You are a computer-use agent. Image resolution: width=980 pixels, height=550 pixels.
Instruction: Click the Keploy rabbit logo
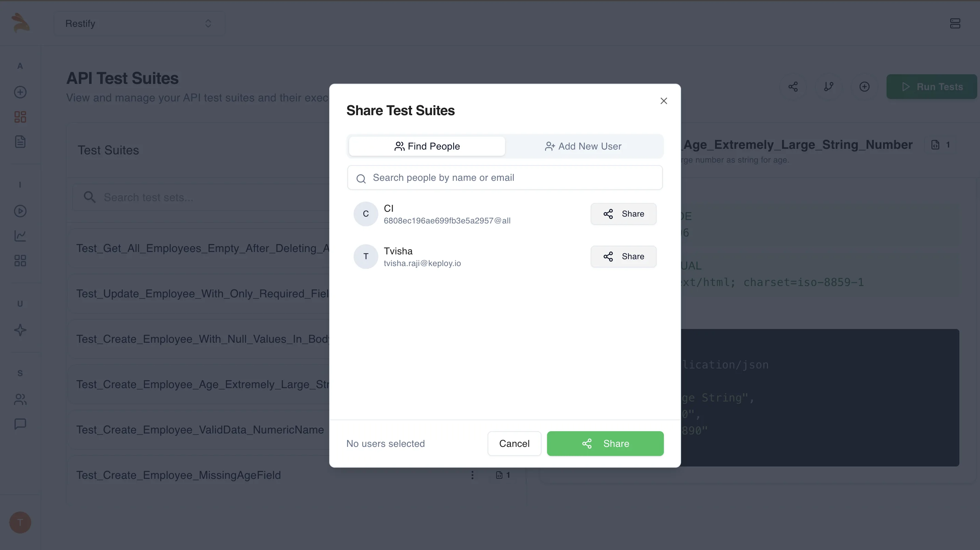pyautogui.click(x=20, y=23)
